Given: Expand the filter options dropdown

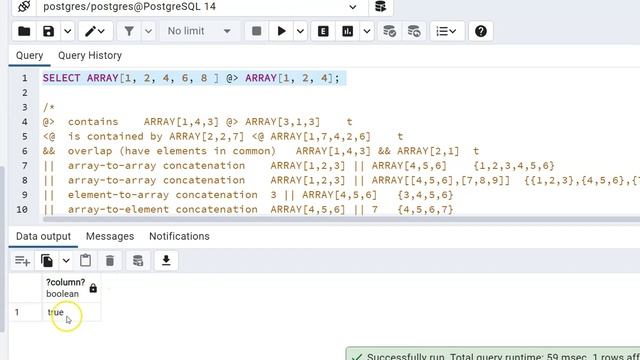Looking at the screenshot, I should pyautogui.click(x=148, y=31).
